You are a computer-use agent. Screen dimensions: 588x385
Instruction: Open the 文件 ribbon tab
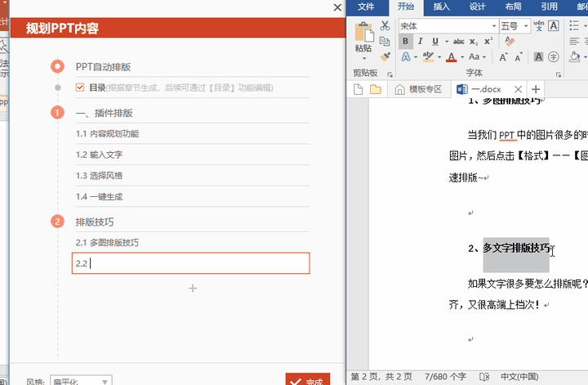click(366, 7)
